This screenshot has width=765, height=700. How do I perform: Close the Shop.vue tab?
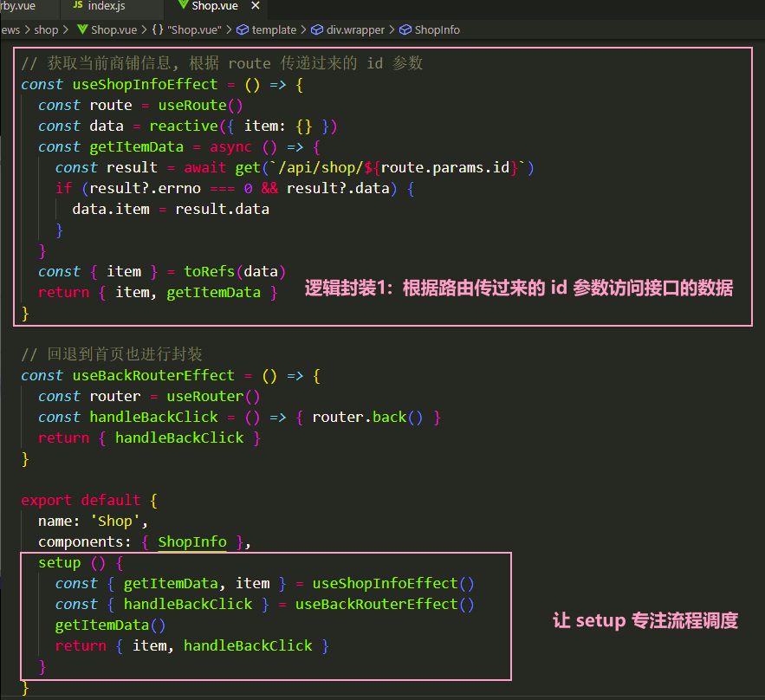256,6
